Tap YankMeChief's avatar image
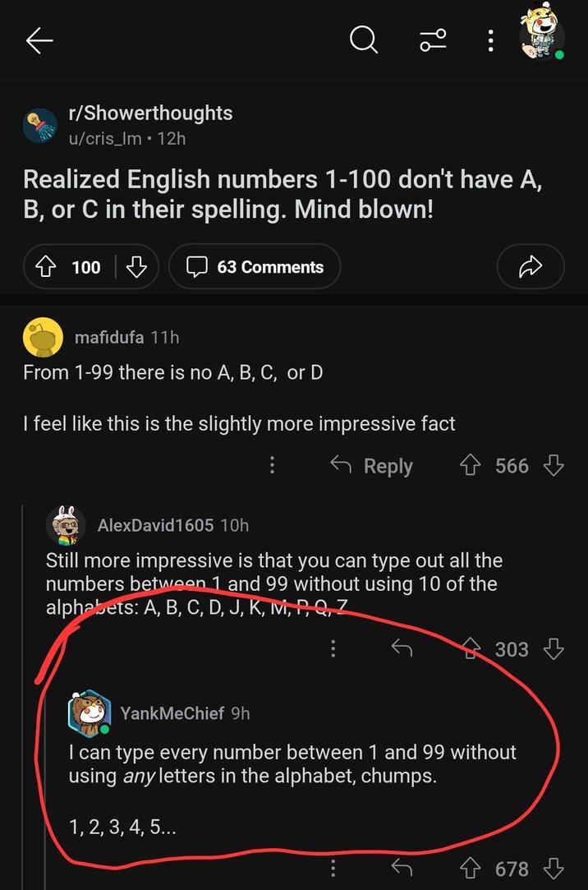Screen dimensions: 588x890 [91, 712]
